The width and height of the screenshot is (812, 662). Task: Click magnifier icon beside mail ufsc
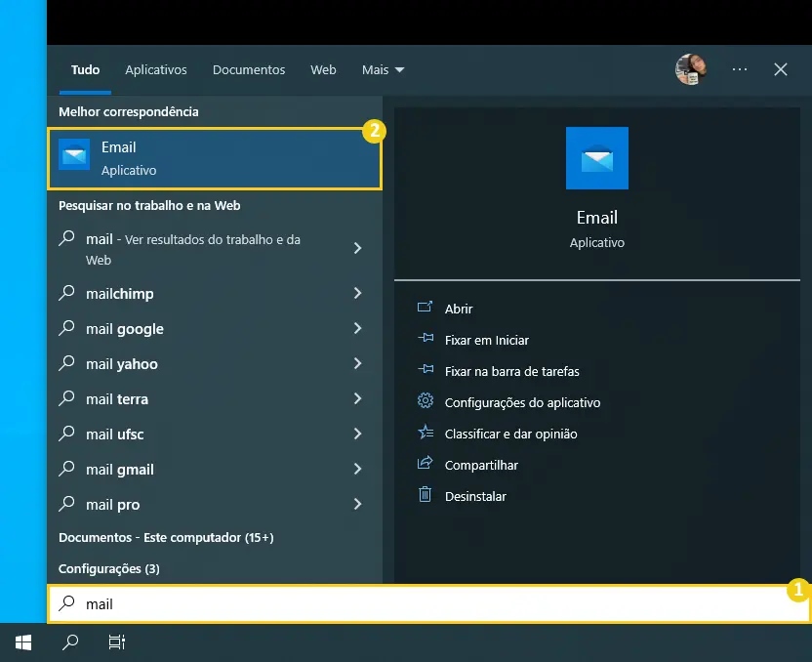click(x=66, y=434)
